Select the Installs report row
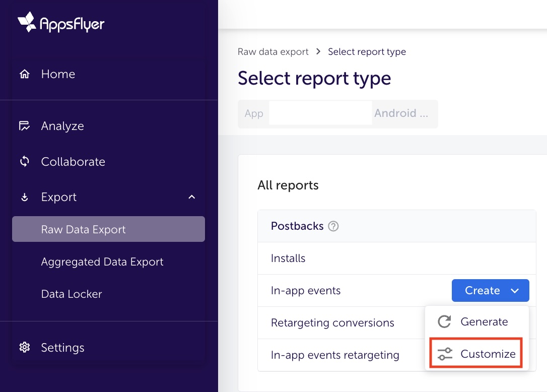Image resolution: width=547 pixels, height=392 pixels. 288,258
